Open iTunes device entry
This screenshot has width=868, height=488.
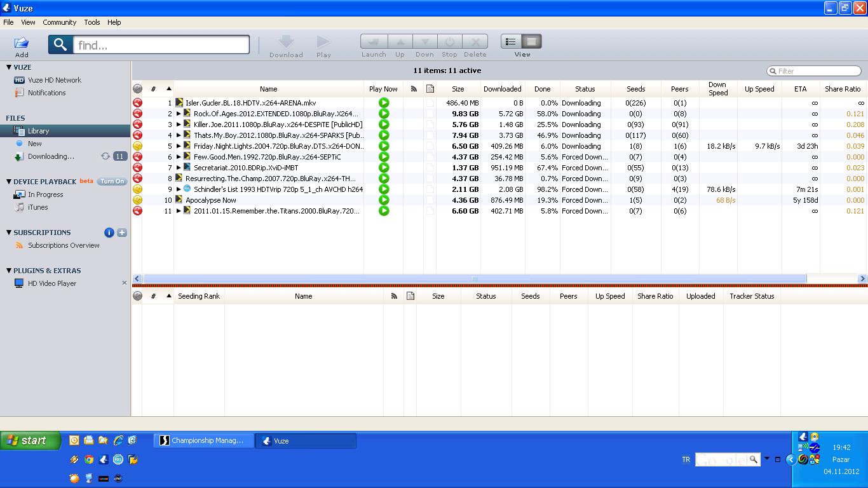pos(37,207)
